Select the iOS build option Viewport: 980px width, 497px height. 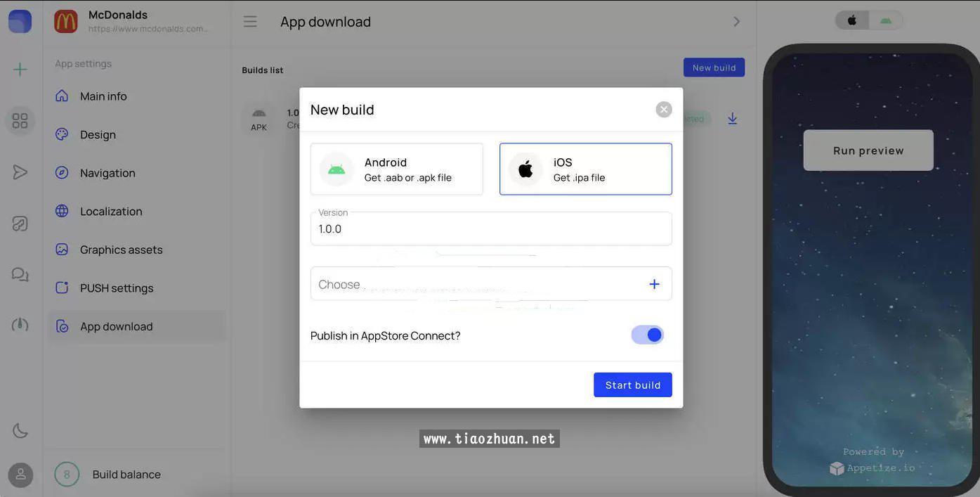pos(585,169)
